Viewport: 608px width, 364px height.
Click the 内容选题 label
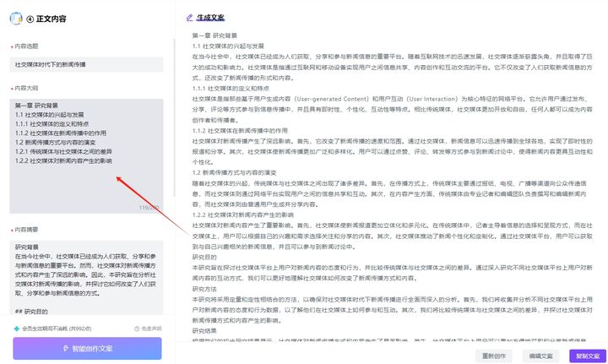(x=26, y=46)
